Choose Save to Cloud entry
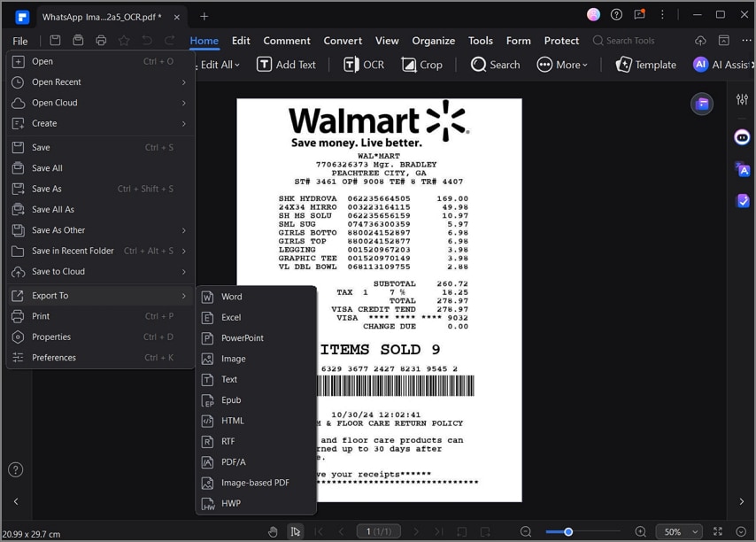Screen dimensions: 756x542 pos(100,272)
